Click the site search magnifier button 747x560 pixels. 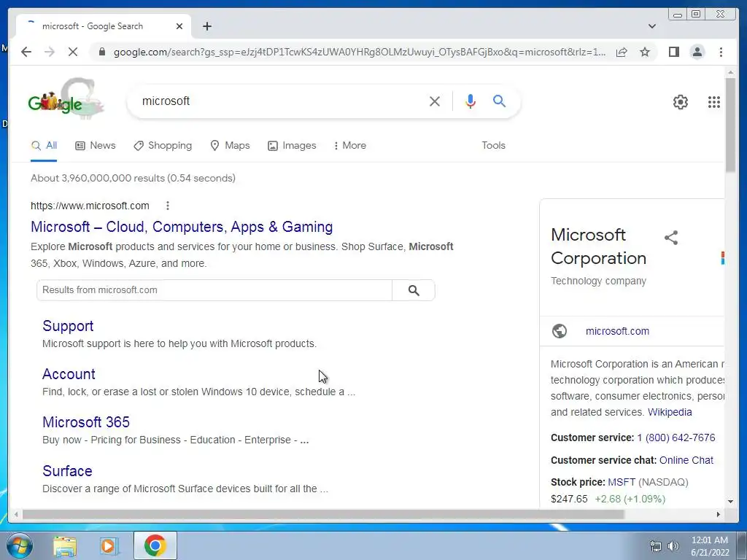coord(414,290)
